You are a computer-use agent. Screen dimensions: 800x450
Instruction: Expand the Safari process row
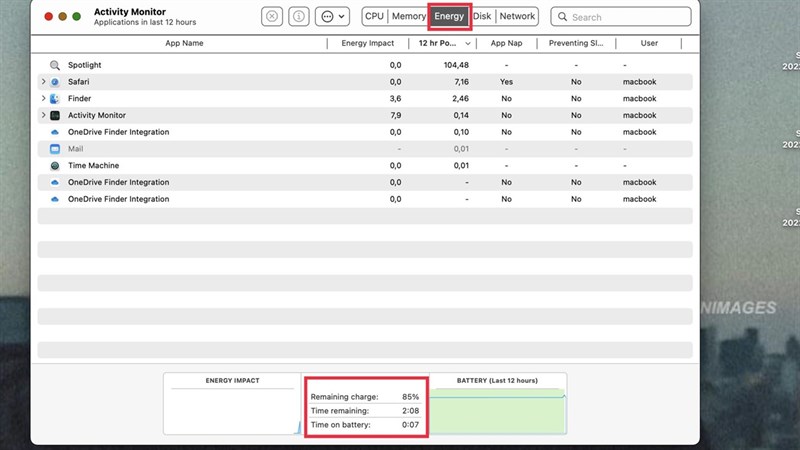(43, 82)
